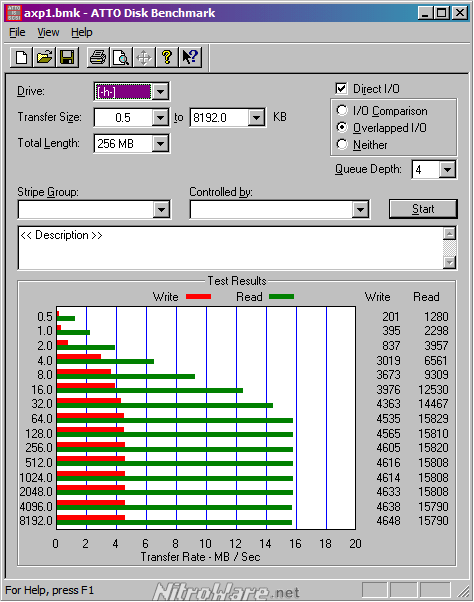Select the I/O Comparison radio button

342,111
